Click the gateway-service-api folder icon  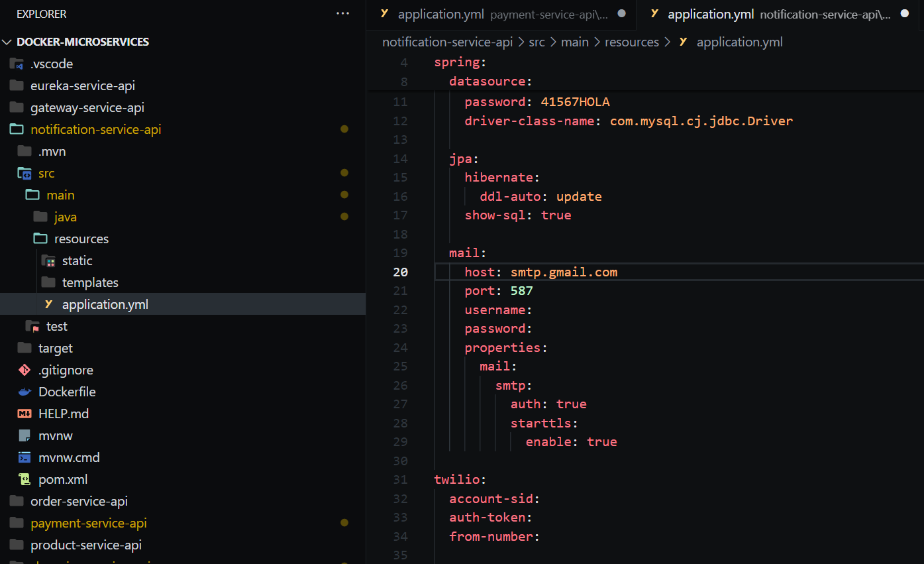(17, 107)
